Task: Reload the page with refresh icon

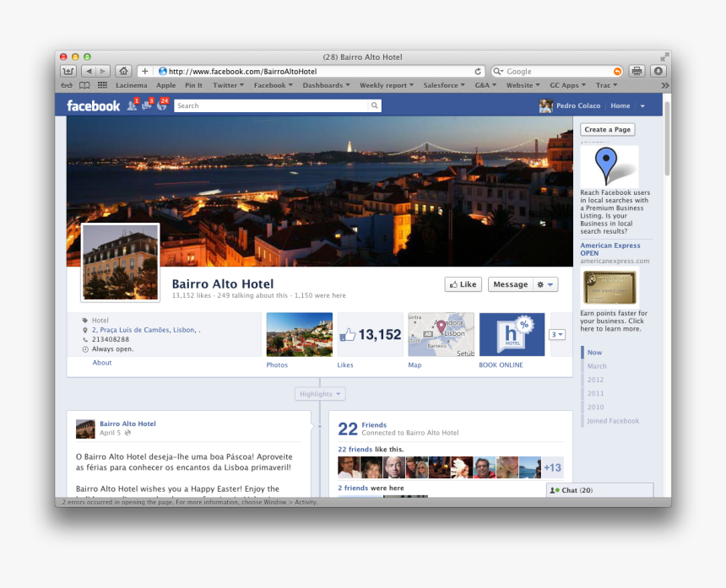Action: pos(477,71)
